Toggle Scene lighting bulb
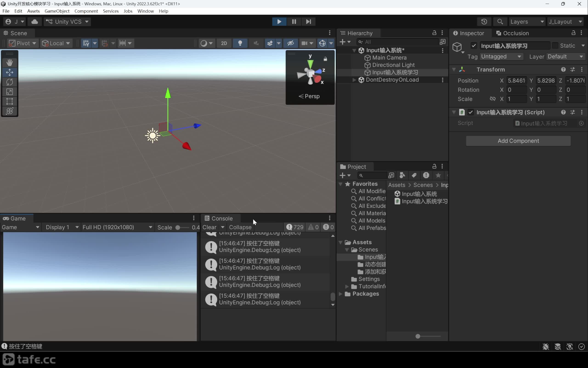588x368 pixels. point(240,43)
